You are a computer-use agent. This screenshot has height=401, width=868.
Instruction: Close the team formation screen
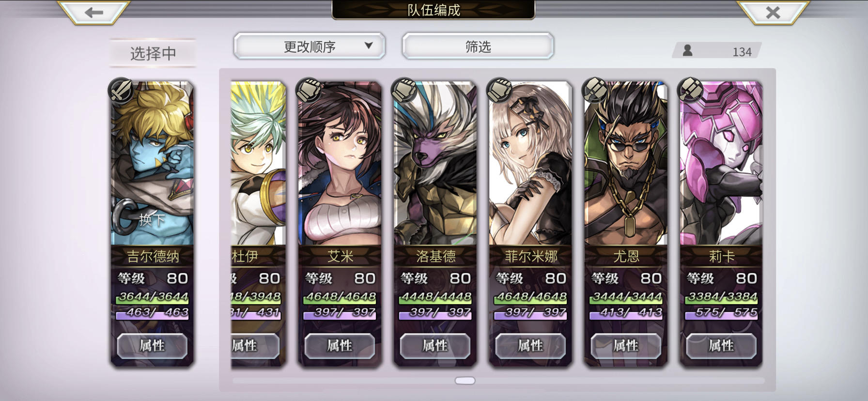click(x=773, y=12)
